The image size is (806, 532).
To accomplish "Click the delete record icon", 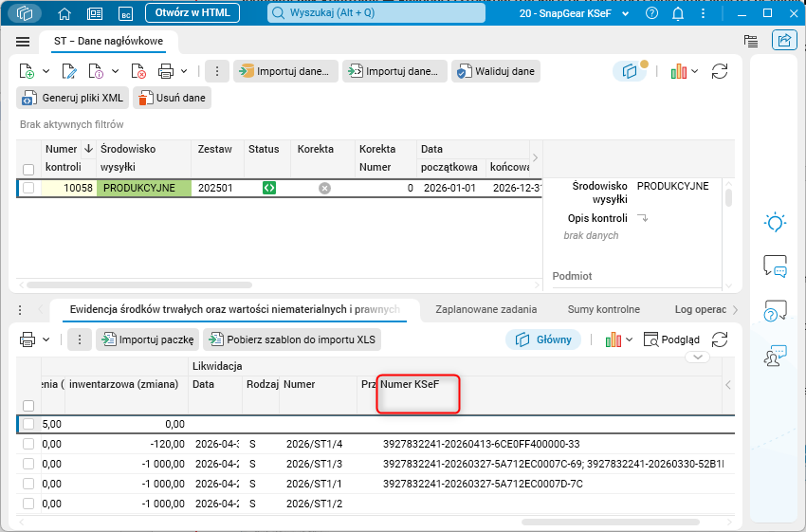I will point(138,71).
